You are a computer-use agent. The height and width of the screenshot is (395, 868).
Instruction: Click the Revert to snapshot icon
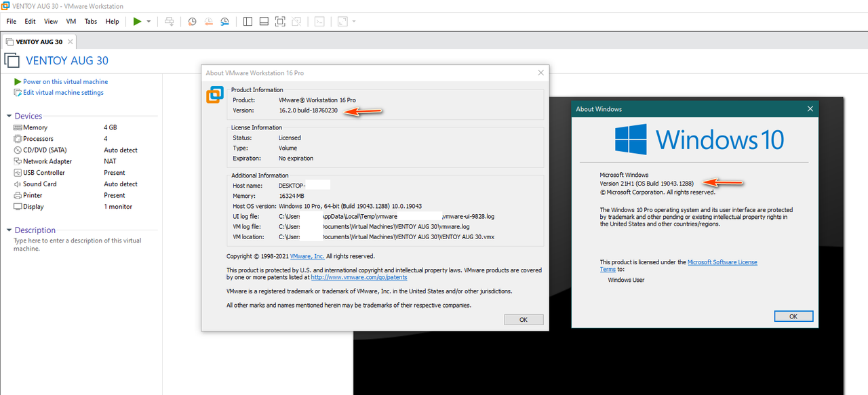(x=208, y=22)
